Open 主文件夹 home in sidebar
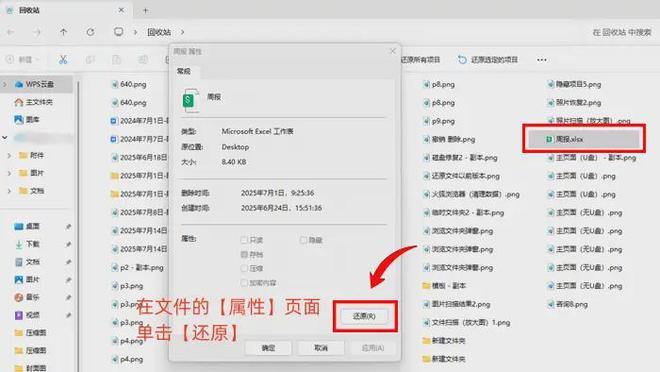The height and width of the screenshot is (372, 660). click(34, 102)
